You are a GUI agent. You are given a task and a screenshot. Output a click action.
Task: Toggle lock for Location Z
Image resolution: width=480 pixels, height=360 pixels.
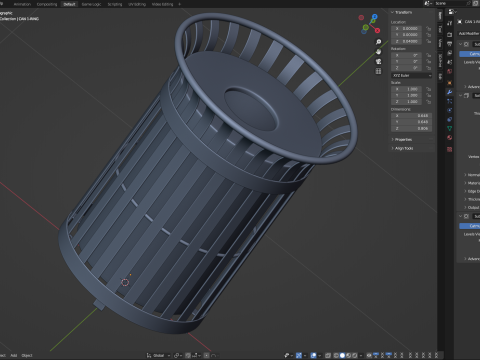click(x=428, y=41)
